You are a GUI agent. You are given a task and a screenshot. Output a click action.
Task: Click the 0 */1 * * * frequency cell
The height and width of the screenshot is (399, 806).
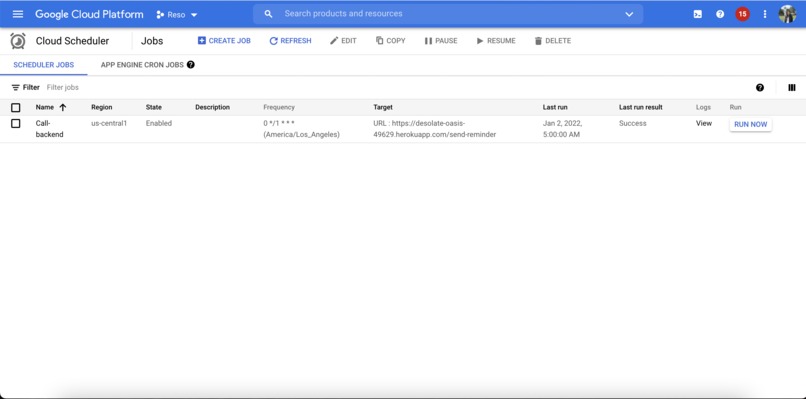click(301, 129)
